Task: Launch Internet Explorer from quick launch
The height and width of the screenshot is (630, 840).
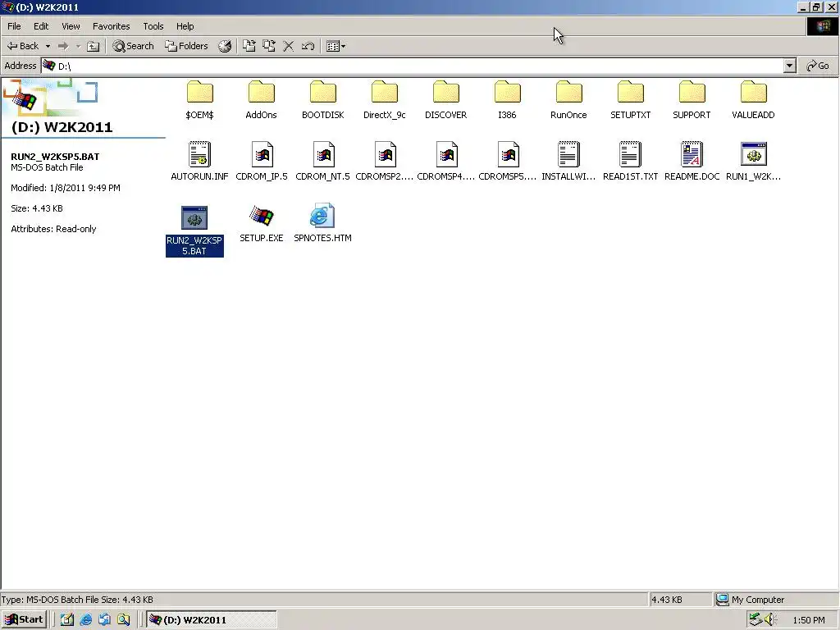Action: point(85,620)
